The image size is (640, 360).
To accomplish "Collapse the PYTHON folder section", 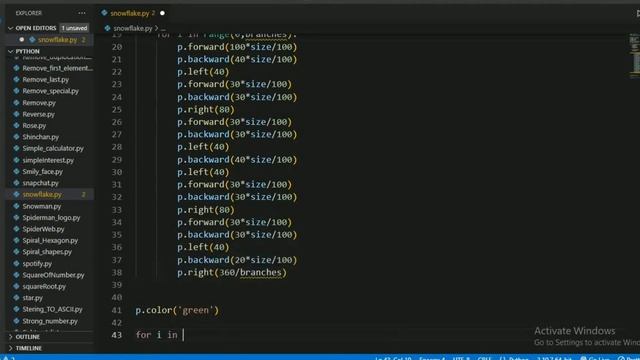I will (11, 51).
